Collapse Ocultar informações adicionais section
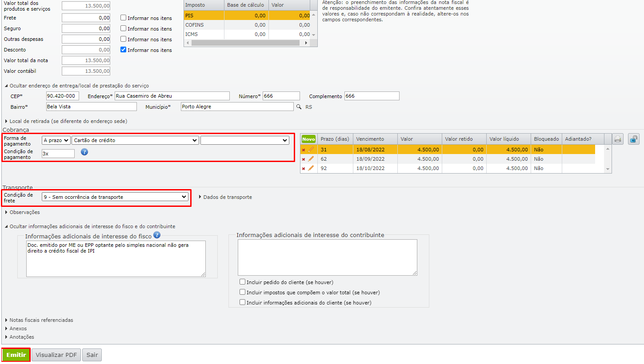Screen dimensions: 644x364 tap(90, 226)
